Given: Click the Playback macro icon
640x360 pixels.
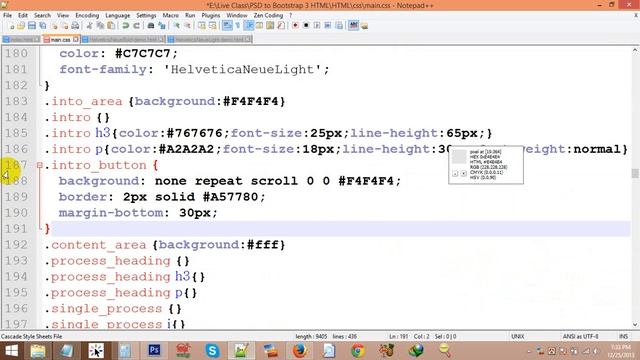Looking at the screenshot, I should [317, 26].
